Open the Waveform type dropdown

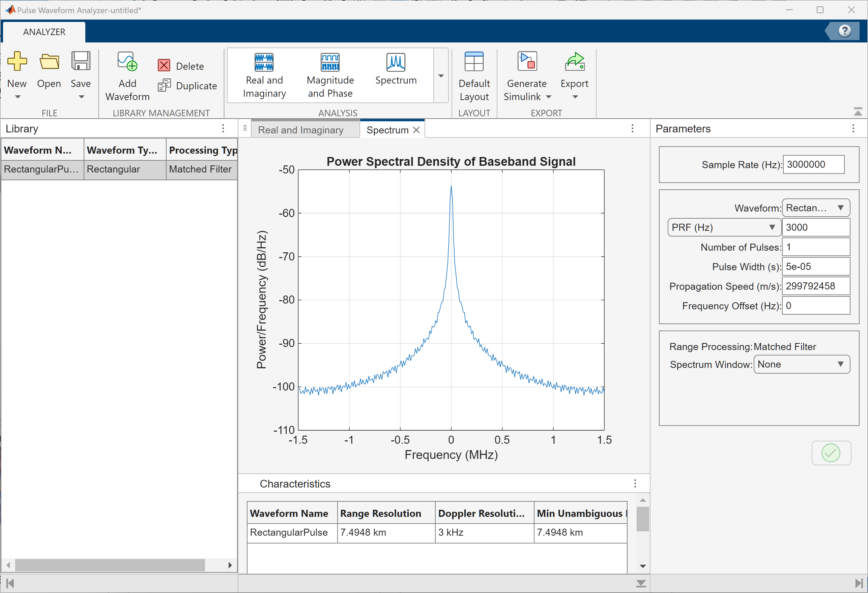(x=816, y=208)
